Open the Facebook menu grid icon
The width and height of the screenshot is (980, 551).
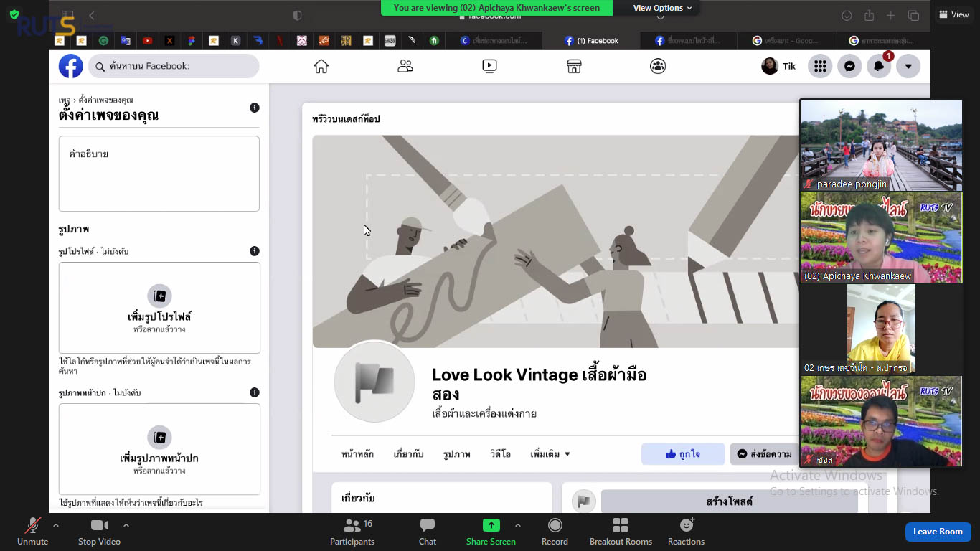[820, 66]
